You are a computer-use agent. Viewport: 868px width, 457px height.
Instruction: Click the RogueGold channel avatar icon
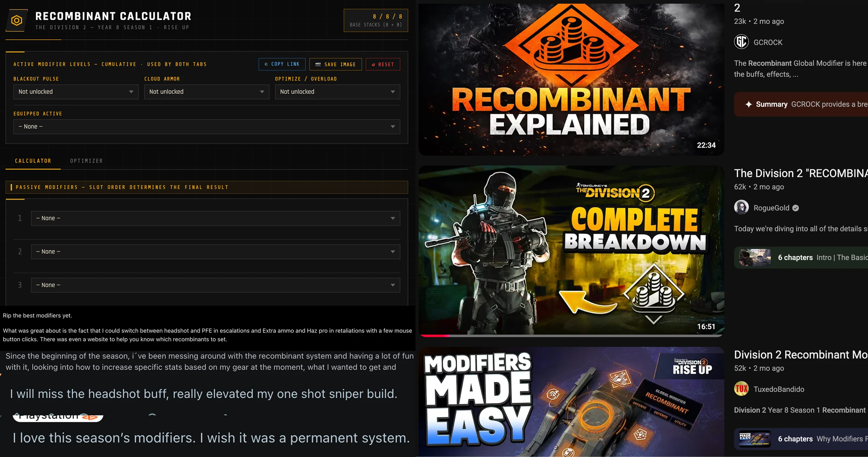tap(741, 207)
